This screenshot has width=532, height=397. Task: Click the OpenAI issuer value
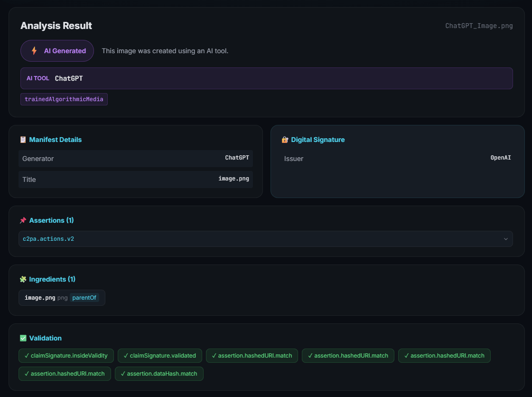click(x=501, y=157)
